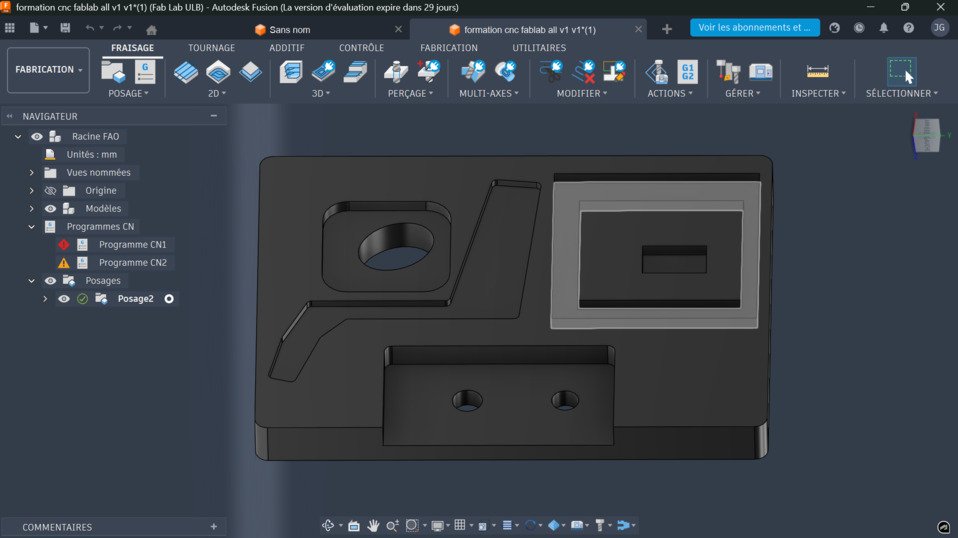Click the hole recognition icon in Perçage
Image resolution: width=958 pixels, height=538 pixels.
tap(428, 71)
